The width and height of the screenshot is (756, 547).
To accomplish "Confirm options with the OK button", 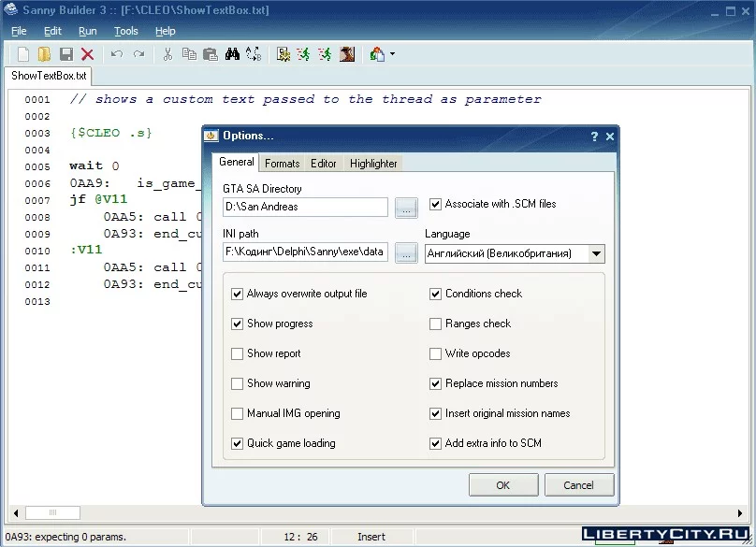I will click(503, 485).
